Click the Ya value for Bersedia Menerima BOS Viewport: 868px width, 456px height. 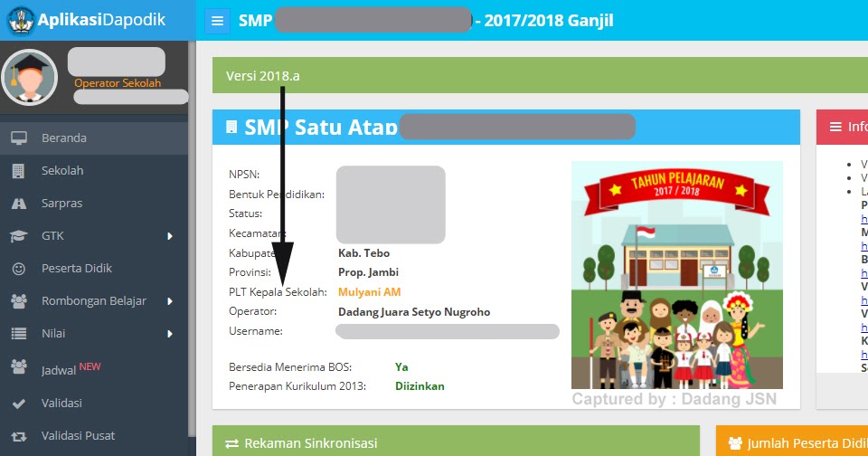[401, 367]
